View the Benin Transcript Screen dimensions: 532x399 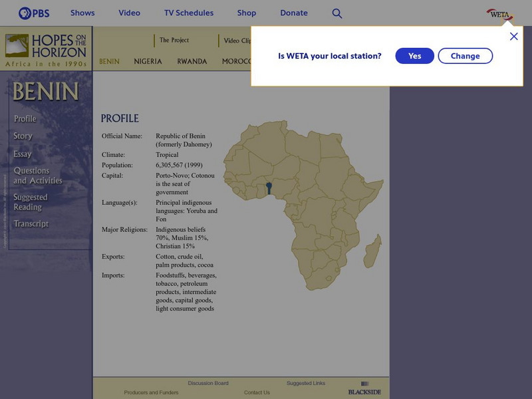(30, 223)
